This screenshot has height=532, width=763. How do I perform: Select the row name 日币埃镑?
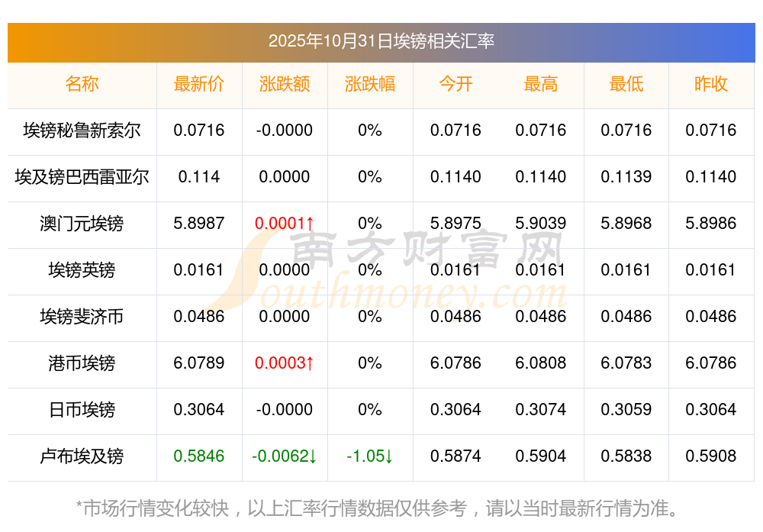tap(82, 409)
